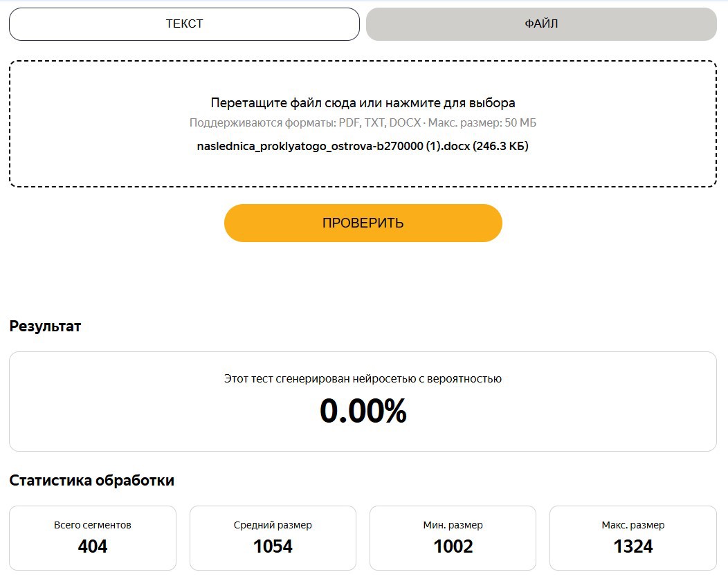Click the Статистика обработки heading
The height and width of the screenshot is (581, 728).
pyautogui.click(x=92, y=480)
